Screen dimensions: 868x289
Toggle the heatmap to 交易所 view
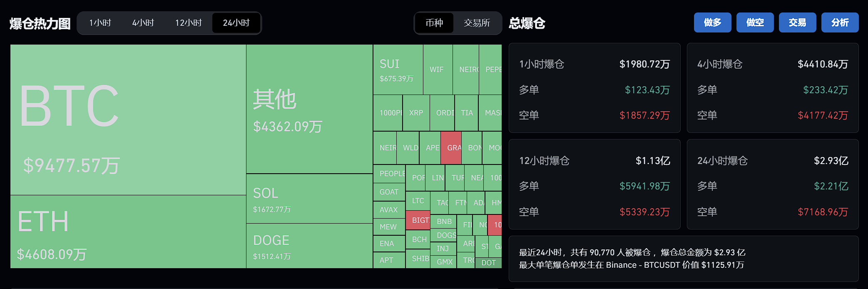[x=478, y=23]
